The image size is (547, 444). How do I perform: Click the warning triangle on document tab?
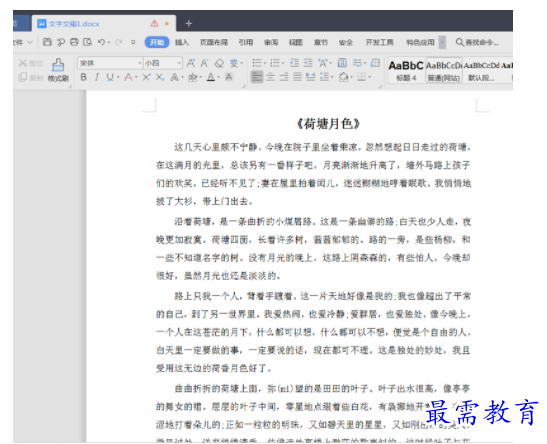click(154, 23)
